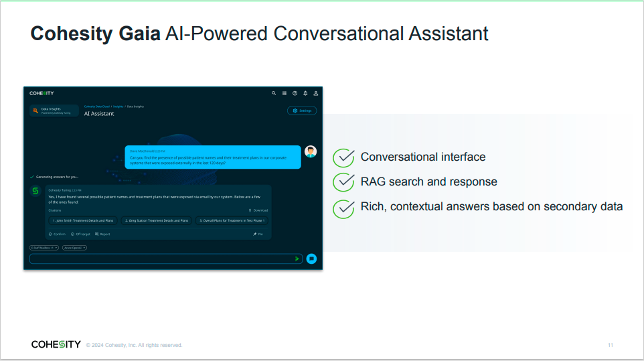
Task: Open the notifications bell icon
Action: (305, 93)
